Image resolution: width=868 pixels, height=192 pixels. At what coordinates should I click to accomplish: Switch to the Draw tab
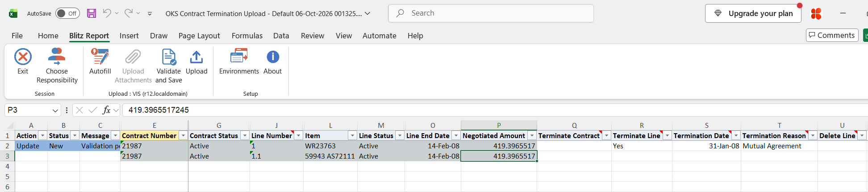pyautogui.click(x=159, y=36)
